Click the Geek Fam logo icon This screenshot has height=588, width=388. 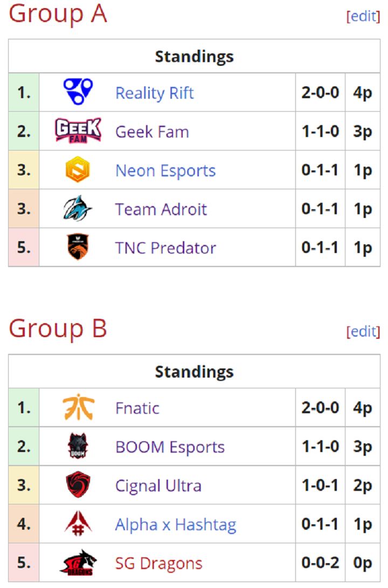click(x=78, y=131)
